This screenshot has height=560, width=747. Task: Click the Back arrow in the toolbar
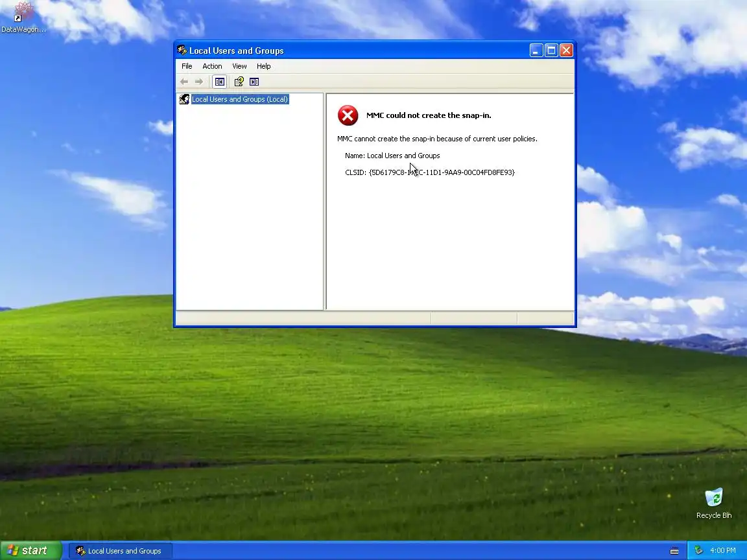184,82
